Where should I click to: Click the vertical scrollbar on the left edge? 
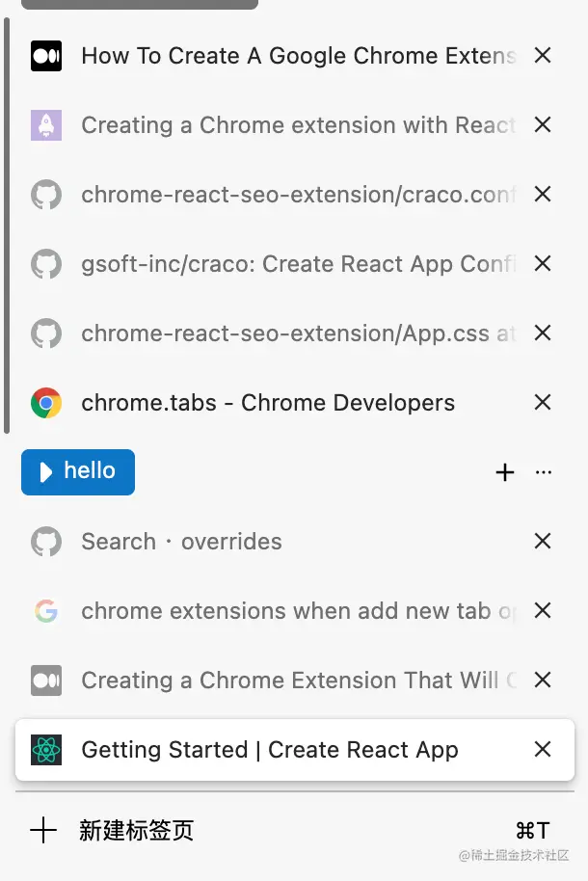(x=7, y=224)
